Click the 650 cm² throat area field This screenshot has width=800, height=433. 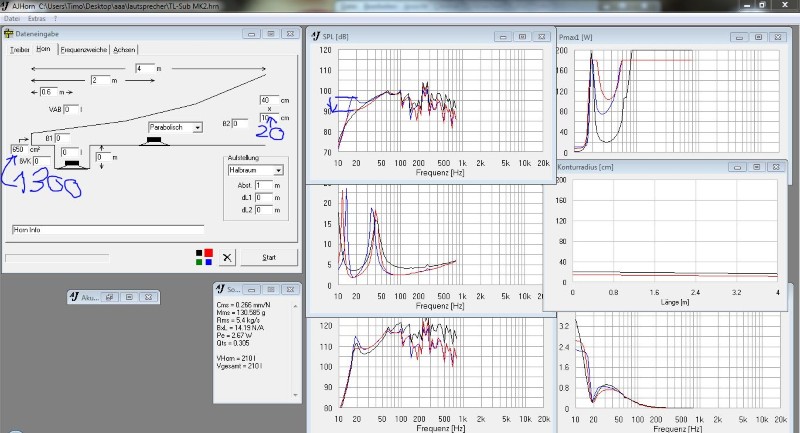pyautogui.click(x=24, y=149)
